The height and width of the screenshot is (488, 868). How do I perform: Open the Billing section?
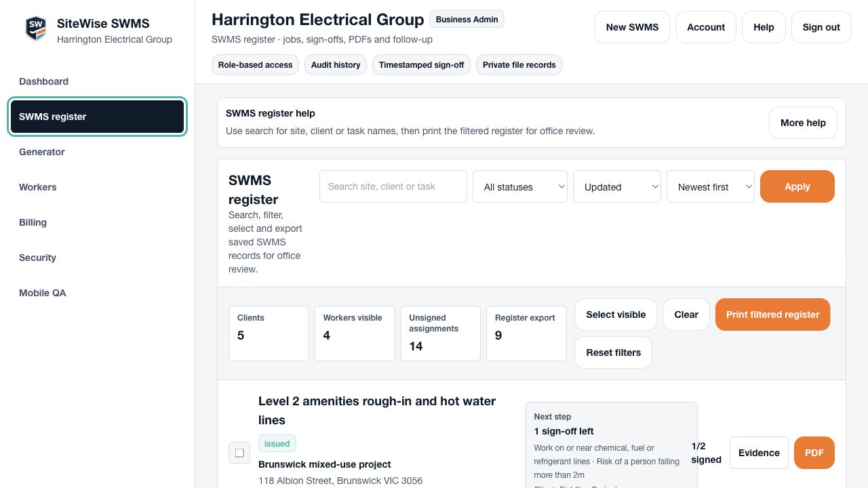point(98,222)
